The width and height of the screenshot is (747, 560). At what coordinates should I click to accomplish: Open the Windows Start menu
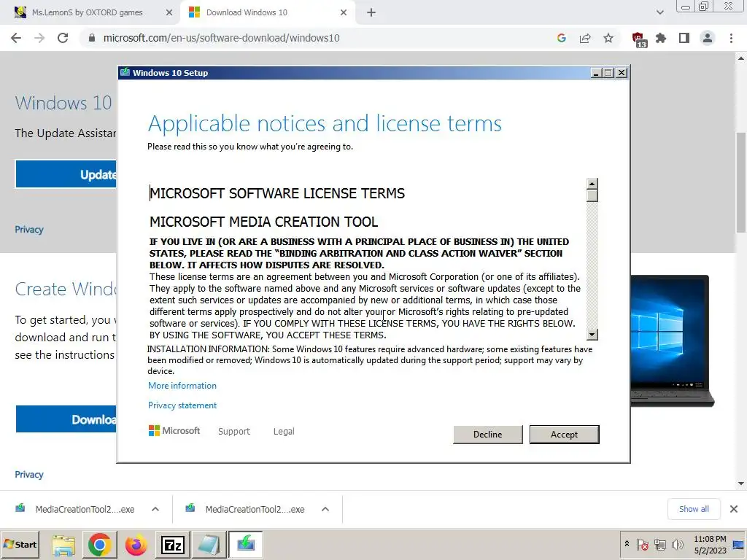click(20, 544)
